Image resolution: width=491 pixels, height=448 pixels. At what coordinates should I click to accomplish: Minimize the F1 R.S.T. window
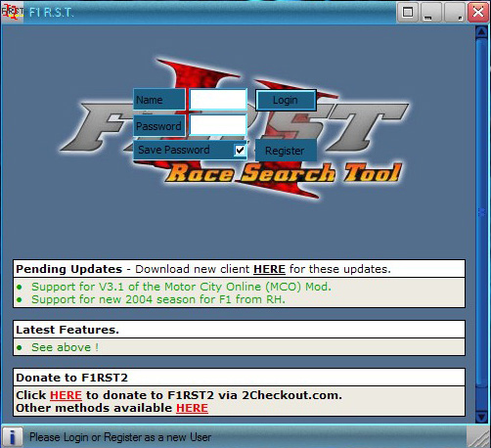click(430, 13)
